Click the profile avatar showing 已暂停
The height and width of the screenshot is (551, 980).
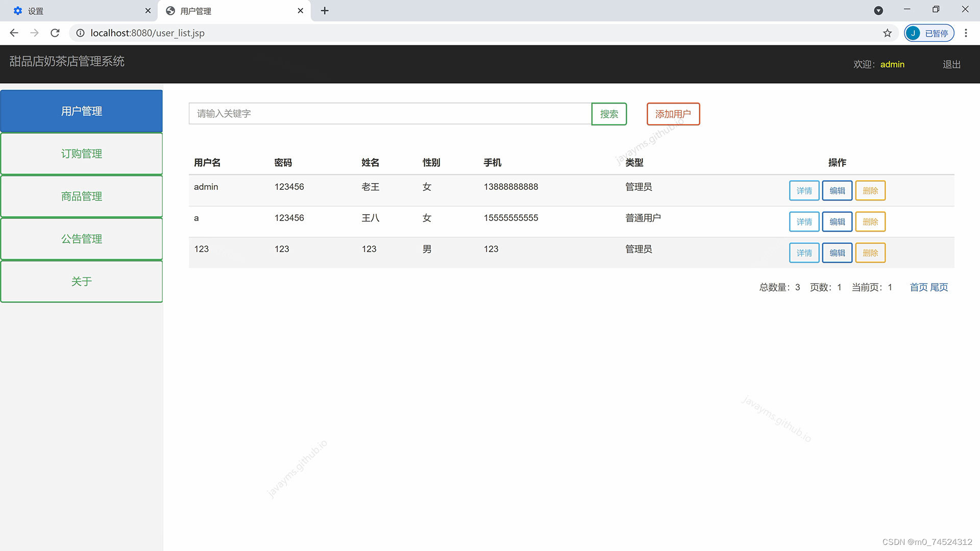click(929, 33)
